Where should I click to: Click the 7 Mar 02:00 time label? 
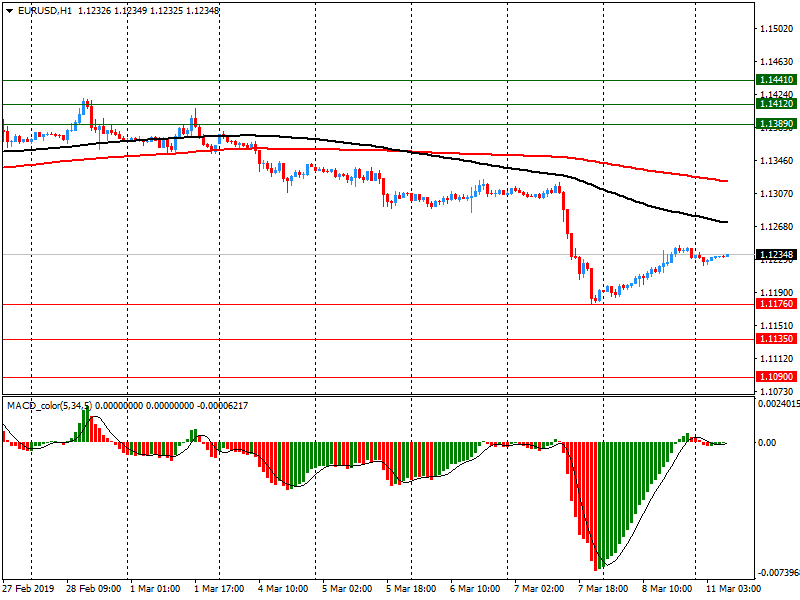point(539,588)
